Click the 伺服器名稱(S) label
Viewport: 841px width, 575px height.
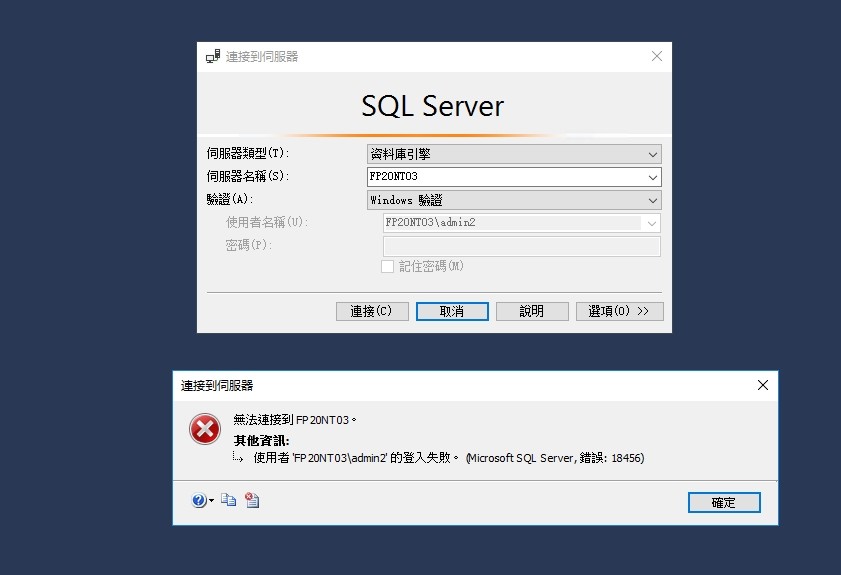(248, 176)
